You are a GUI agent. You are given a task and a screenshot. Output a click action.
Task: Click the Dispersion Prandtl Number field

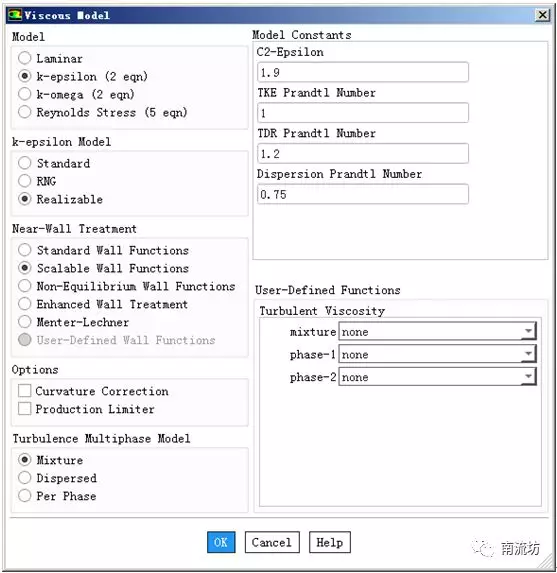[x=363, y=194]
